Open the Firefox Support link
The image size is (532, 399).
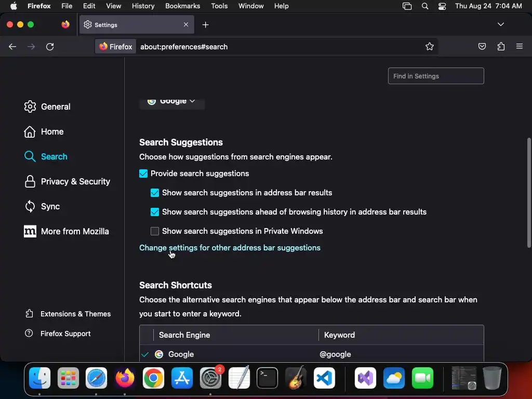(x=58, y=334)
